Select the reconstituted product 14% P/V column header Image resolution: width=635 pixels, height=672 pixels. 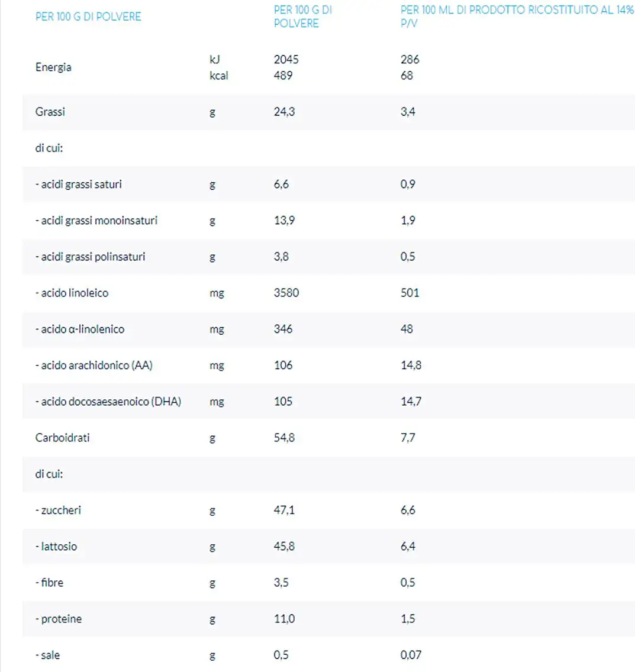[x=517, y=17]
